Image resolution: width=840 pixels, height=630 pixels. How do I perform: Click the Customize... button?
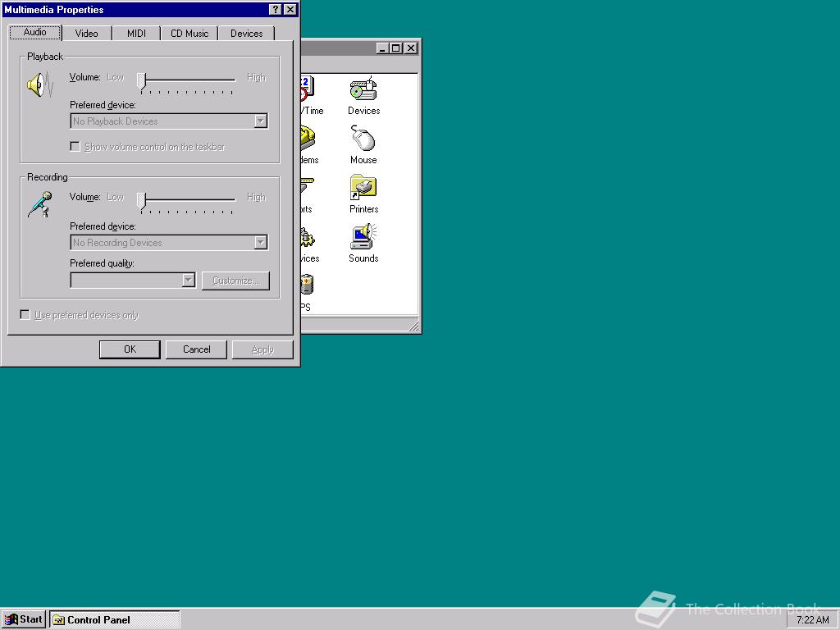[x=235, y=281]
